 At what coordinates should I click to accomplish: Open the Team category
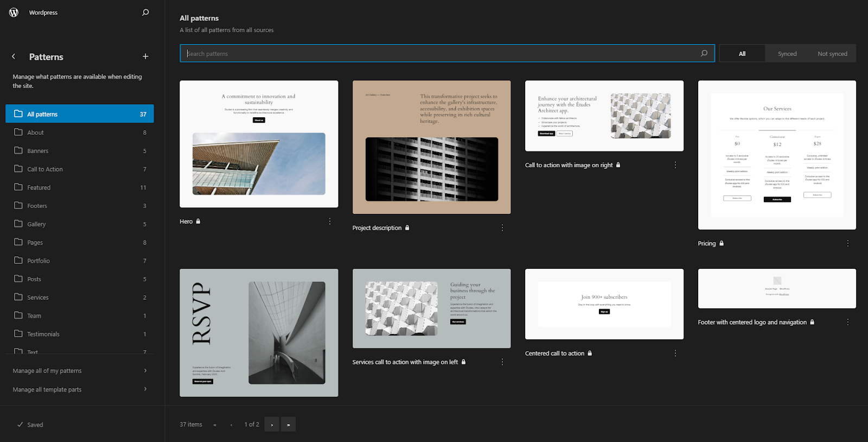pyautogui.click(x=80, y=315)
